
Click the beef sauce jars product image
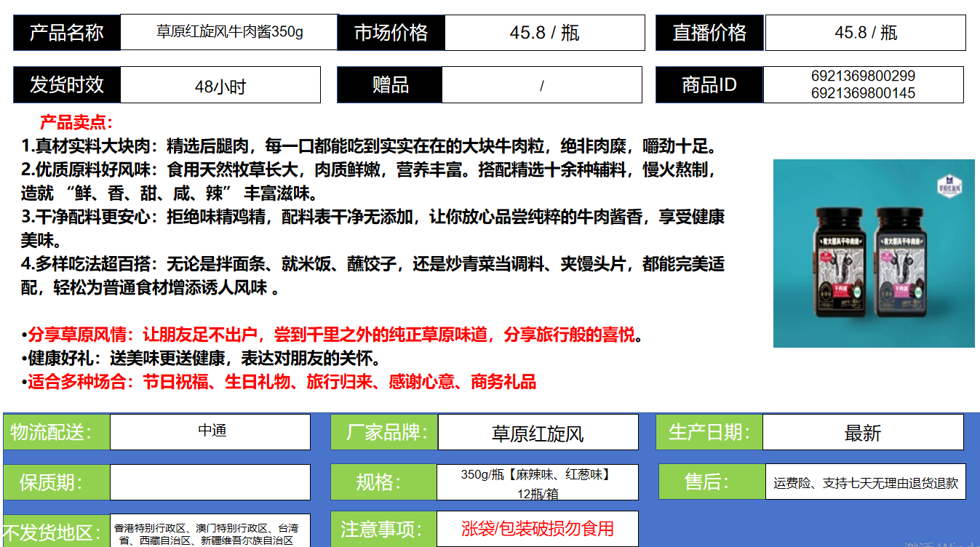873,253
